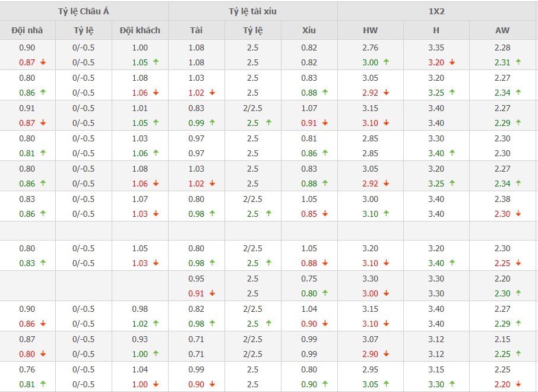538x392 pixels.
Task: Click the red down arrow beside 2.90
Action: tap(386, 353)
